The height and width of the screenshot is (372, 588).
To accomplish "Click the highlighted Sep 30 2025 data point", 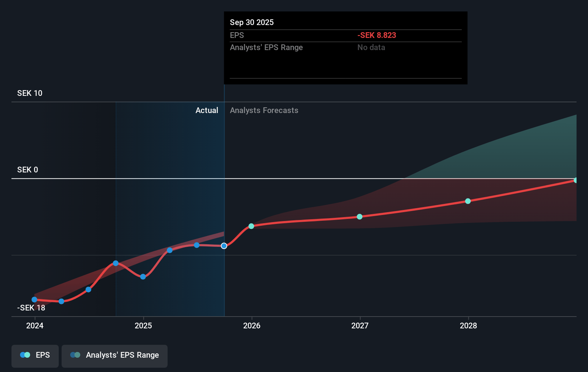I will point(224,246).
